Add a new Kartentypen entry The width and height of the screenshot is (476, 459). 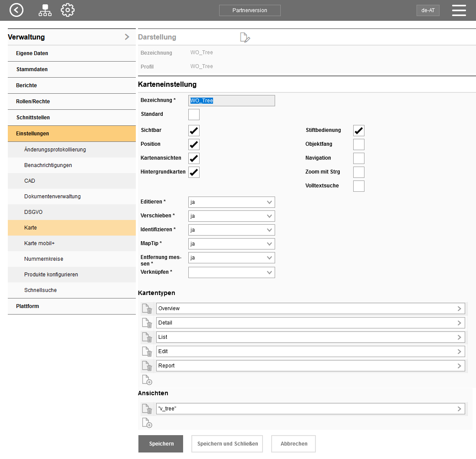[147, 380]
